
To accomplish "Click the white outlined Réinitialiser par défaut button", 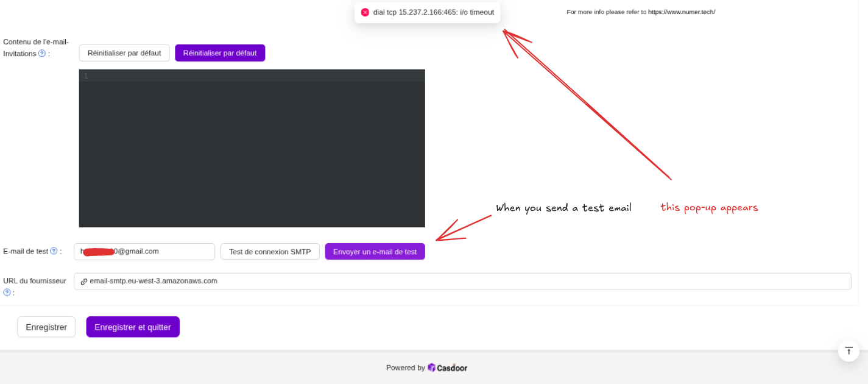I will [124, 53].
